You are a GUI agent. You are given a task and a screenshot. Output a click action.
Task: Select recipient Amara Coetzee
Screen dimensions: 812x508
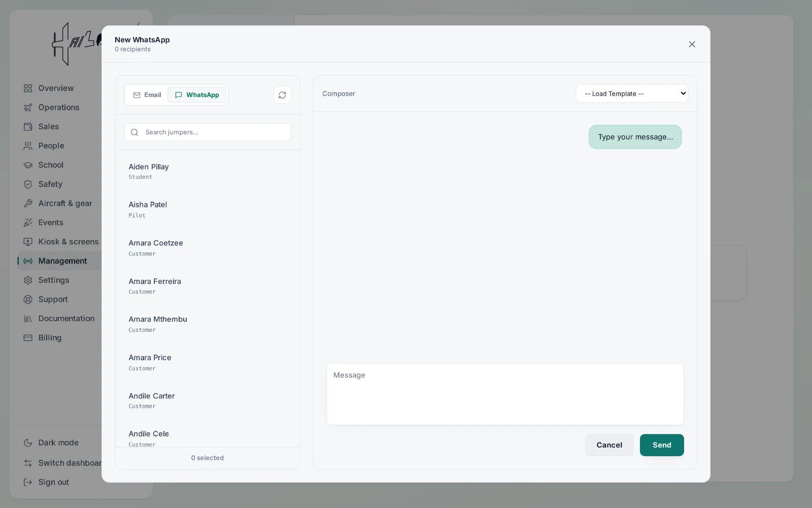[208, 248]
